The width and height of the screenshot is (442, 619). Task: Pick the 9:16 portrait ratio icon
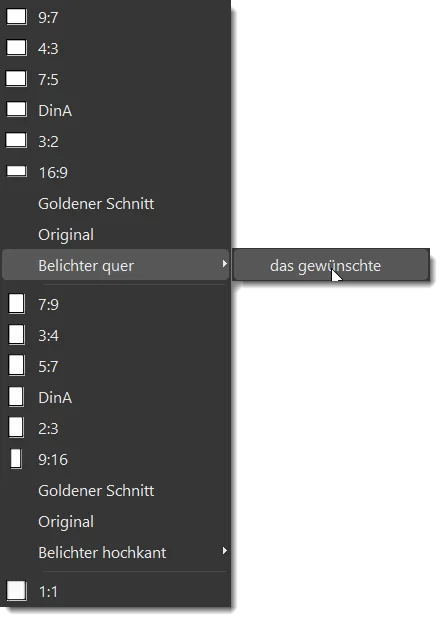(16, 459)
